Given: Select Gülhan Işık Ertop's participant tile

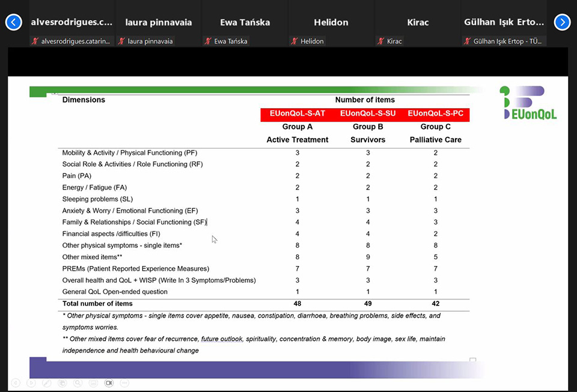Looking at the screenshot, I should click(x=504, y=22).
